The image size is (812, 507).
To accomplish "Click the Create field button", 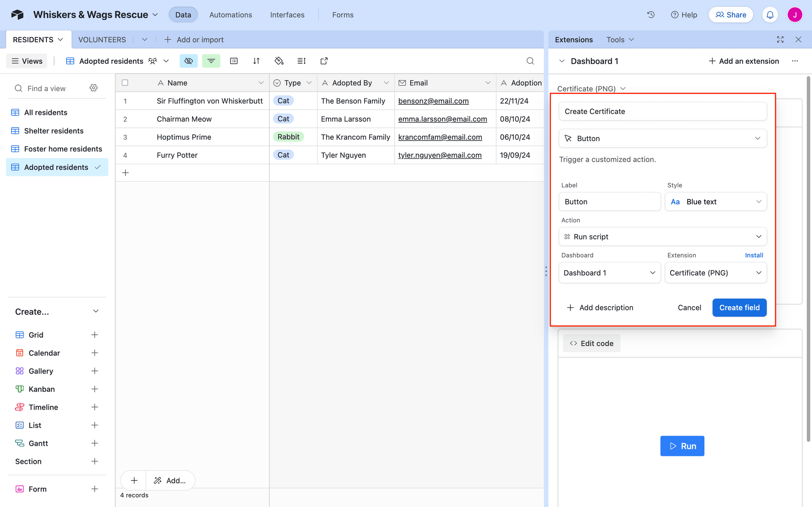I will coord(739,308).
